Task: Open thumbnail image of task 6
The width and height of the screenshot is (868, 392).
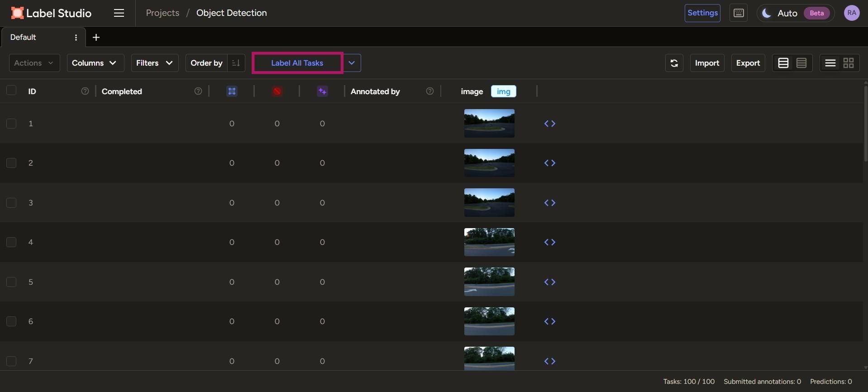Action: coord(489,321)
